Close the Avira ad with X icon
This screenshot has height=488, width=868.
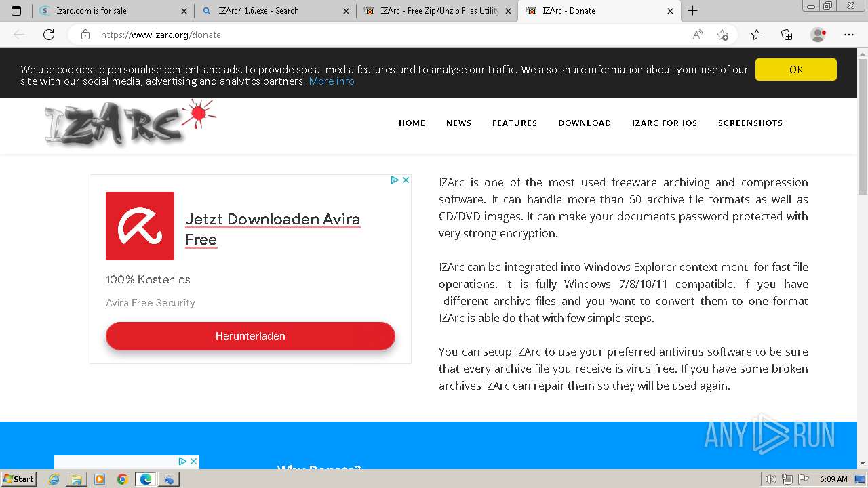tap(406, 180)
